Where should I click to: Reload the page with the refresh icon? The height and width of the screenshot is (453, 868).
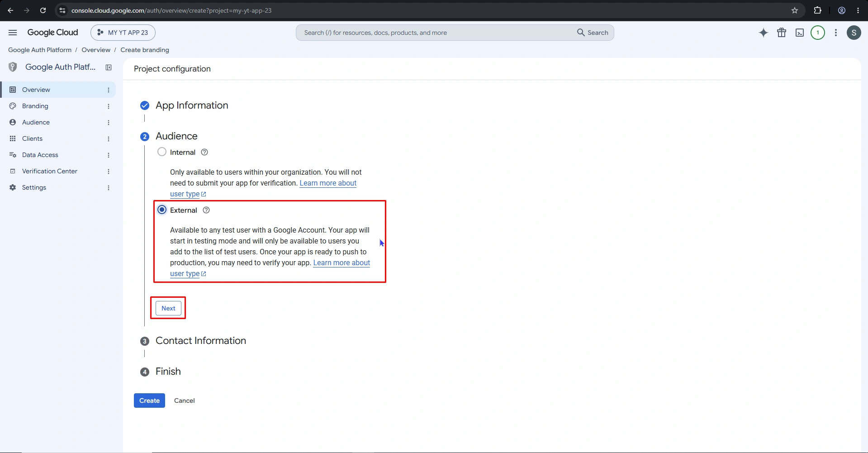[x=43, y=10]
